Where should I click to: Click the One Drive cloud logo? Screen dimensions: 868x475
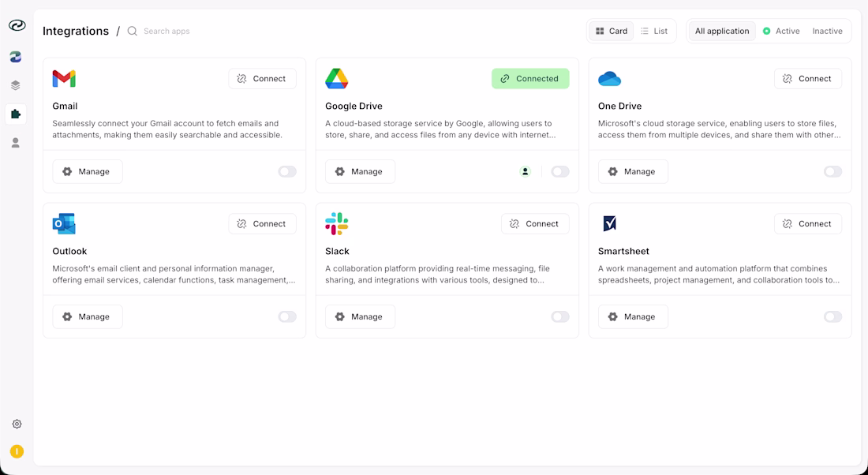(609, 79)
